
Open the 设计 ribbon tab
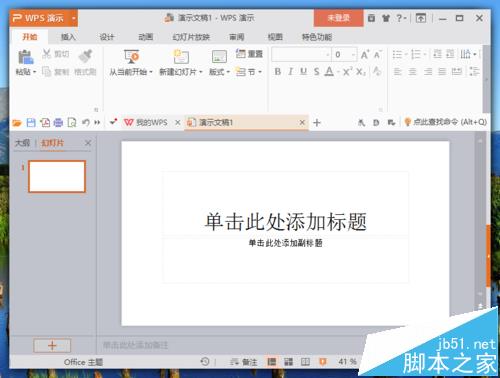tap(107, 37)
